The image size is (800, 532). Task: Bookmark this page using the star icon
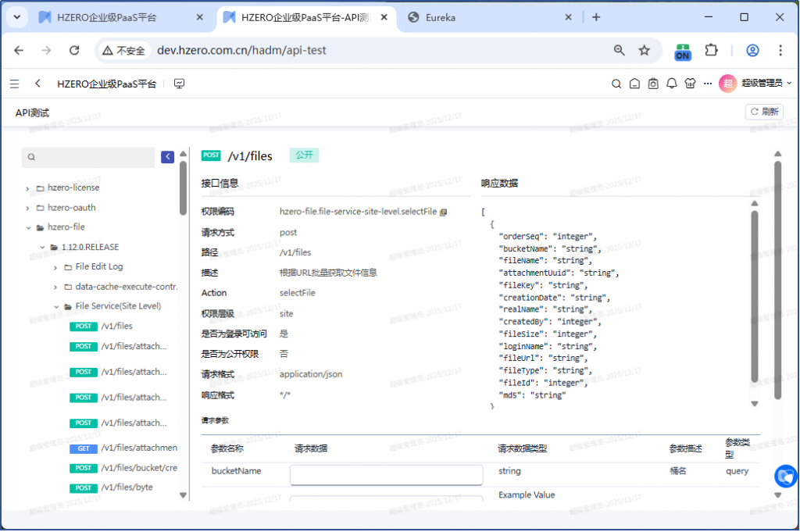tap(644, 50)
